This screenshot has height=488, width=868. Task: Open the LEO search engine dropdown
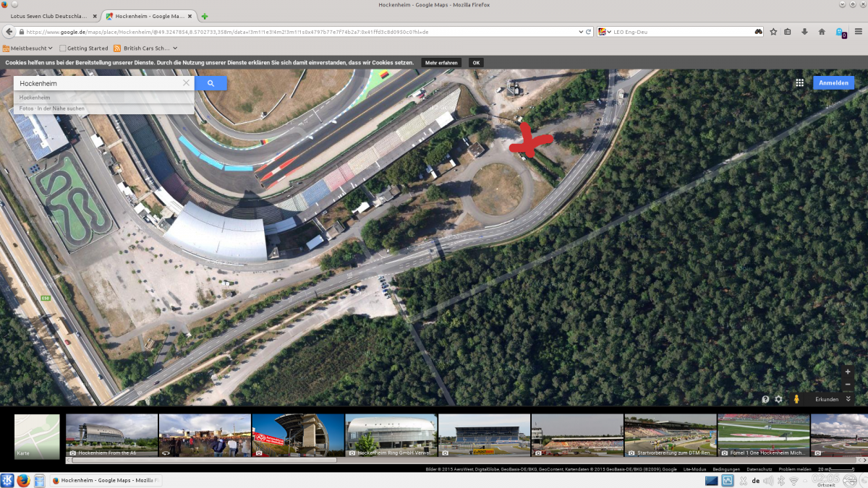(x=603, y=32)
